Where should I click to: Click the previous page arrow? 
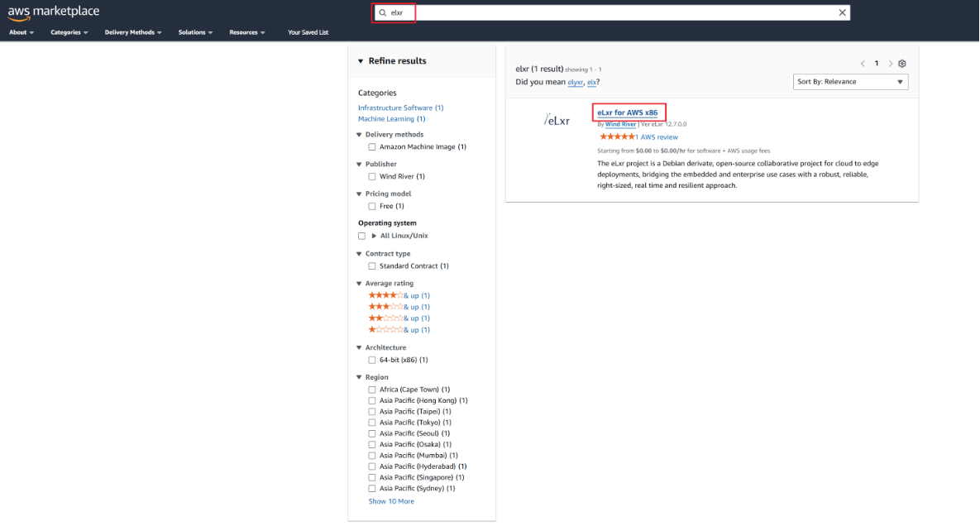click(863, 63)
